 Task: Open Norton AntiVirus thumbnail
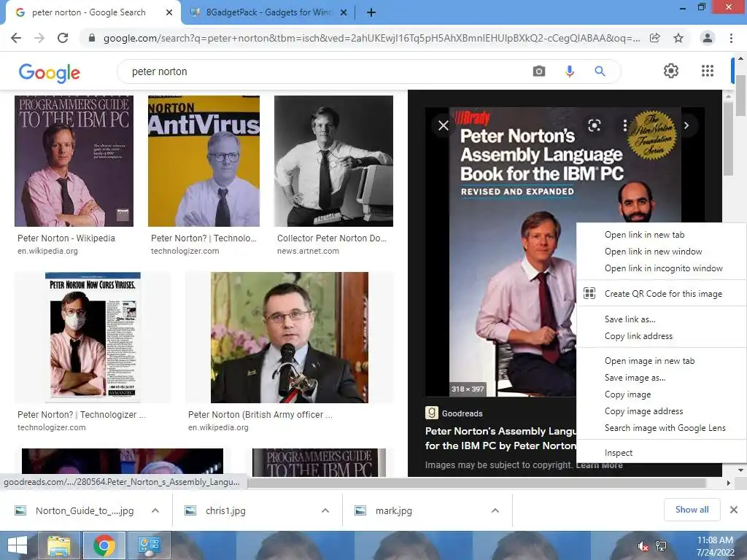[204, 161]
